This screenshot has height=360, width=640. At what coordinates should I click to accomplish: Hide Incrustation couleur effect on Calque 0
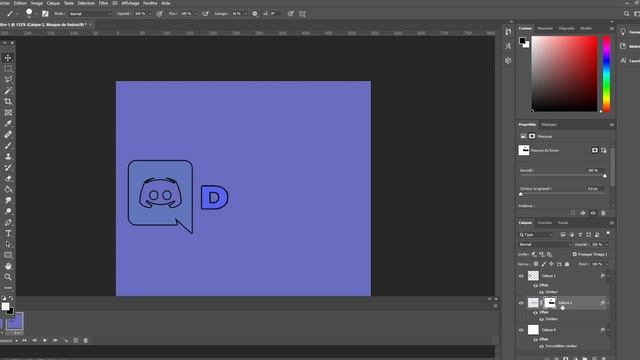tap(541, 346)
